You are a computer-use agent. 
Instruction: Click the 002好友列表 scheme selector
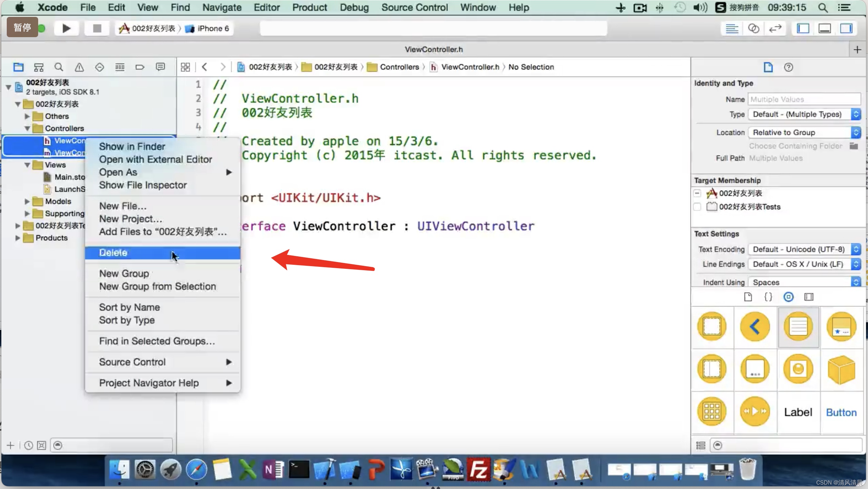(x=147, y=28)
